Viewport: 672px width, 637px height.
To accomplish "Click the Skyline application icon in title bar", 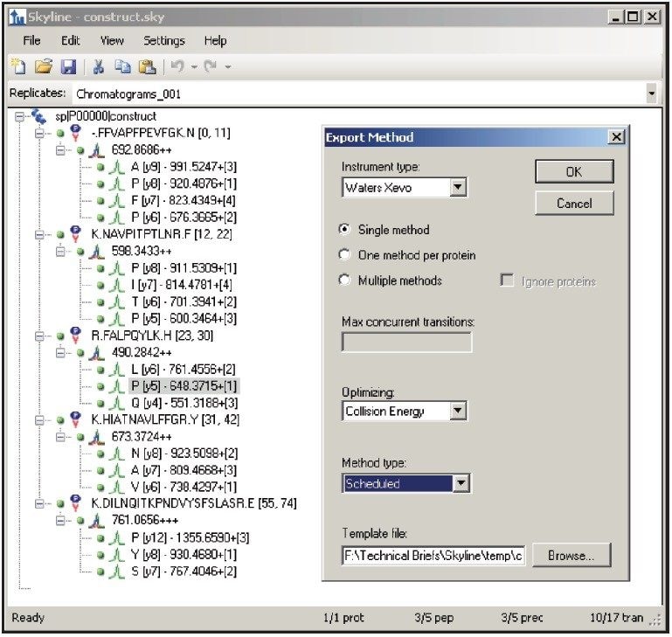I will (x=17, y=17).
